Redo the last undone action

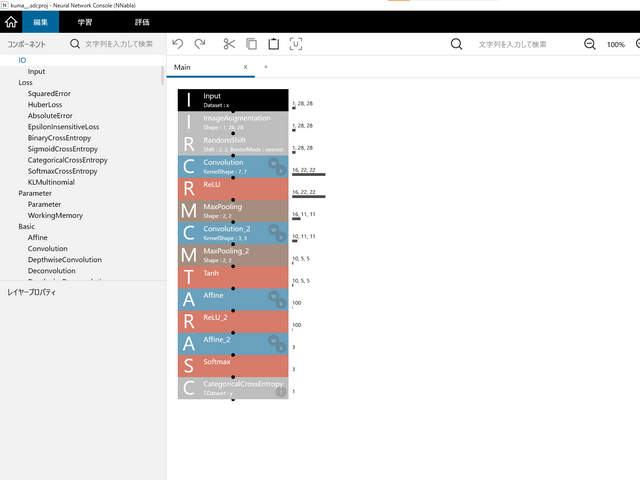click(x=200, y=44)
